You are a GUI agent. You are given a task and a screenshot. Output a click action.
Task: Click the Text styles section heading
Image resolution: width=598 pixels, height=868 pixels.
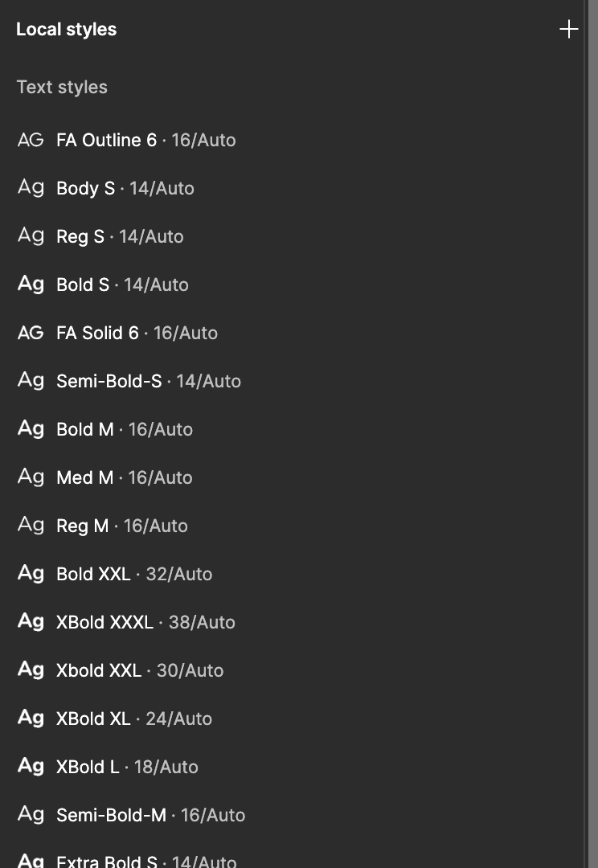62,87
